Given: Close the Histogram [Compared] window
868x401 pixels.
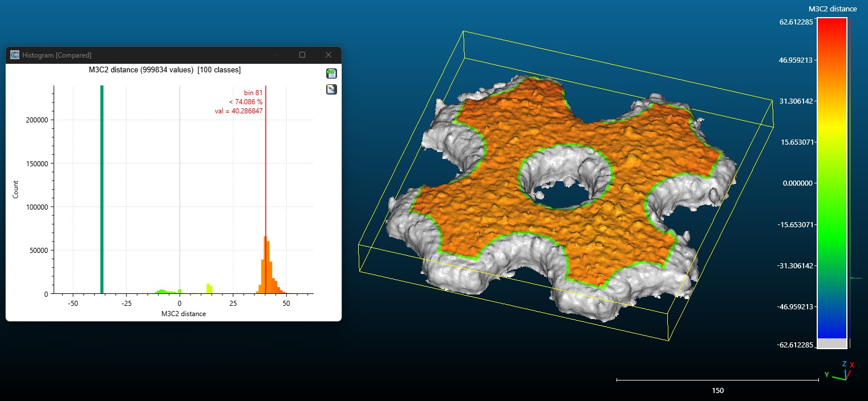Looking at the screenshot, I should pyautogui.click(x=328, y=55).
